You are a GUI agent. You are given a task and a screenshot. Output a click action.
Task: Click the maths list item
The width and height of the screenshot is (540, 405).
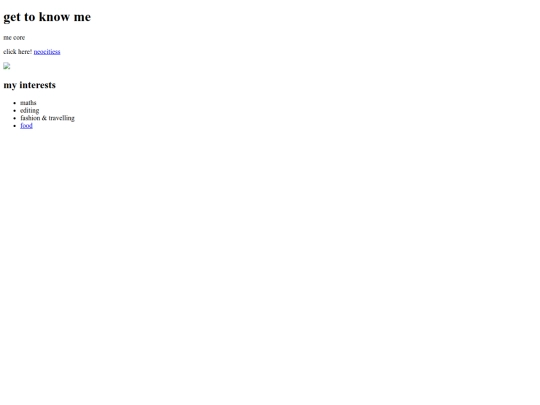click(x=28, y=103)
